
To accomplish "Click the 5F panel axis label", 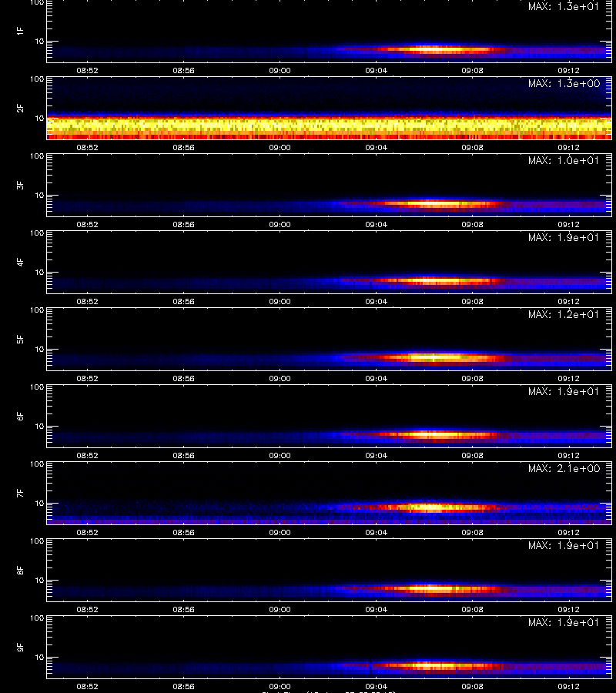I will 20,340.
